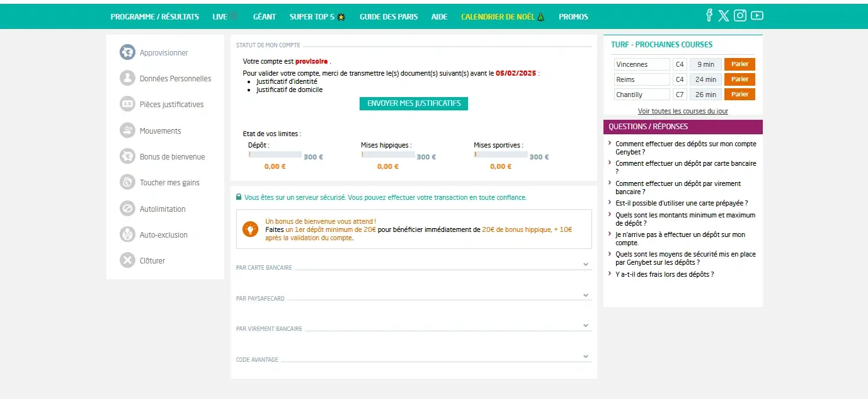Click the Dépôt limit progress bar
This screenshot has width=868, height=399.
[x=275, y=154]
